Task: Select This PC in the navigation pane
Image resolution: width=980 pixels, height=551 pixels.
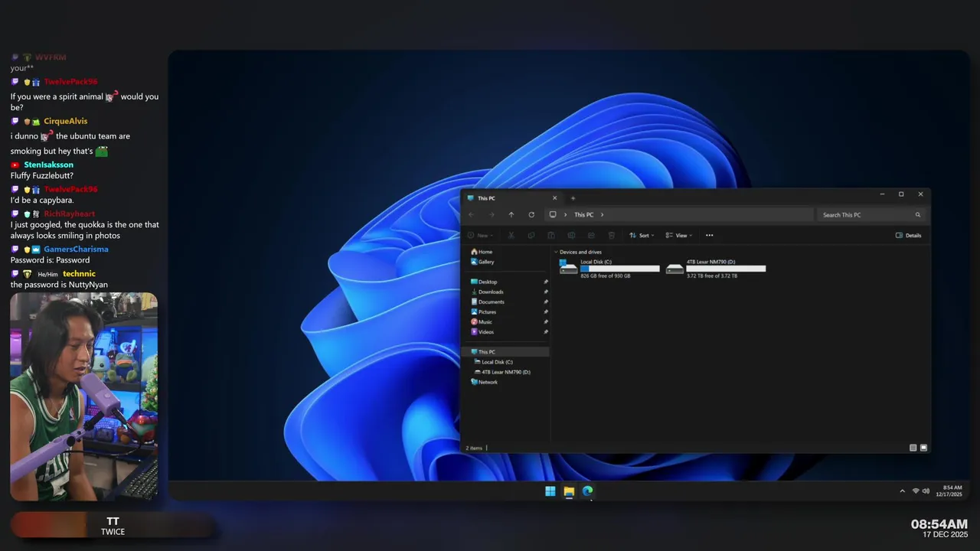Action: coord(505,352)
